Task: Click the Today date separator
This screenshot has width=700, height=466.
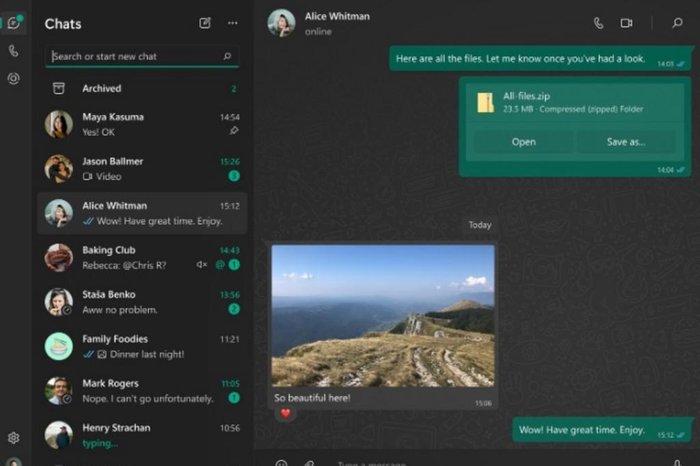Action: (x=480, y=225)
